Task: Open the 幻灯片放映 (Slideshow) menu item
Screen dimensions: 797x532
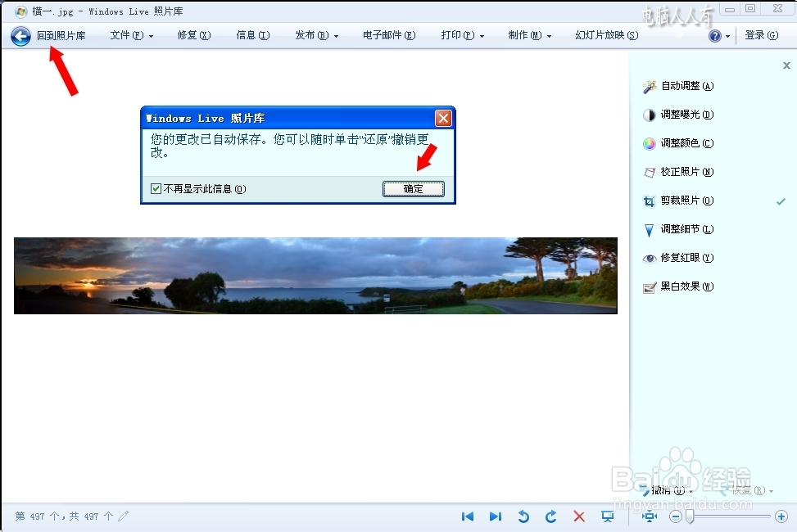Action: click(x=605, y=35)
